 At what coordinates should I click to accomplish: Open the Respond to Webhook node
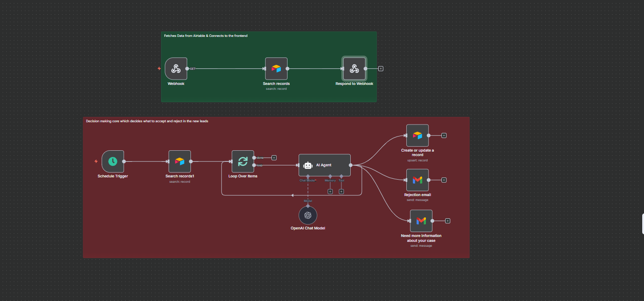click(x=354, y=68)
